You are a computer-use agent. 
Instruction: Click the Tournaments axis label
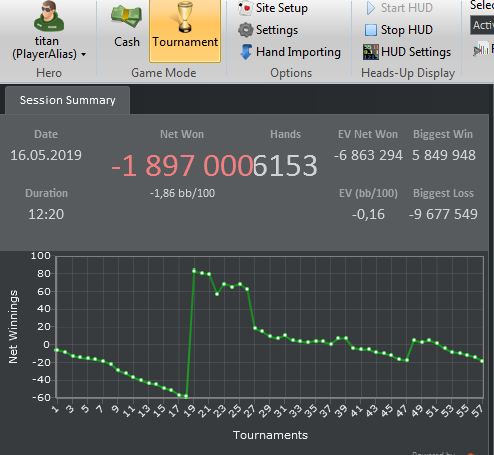[x=270, y=435]
